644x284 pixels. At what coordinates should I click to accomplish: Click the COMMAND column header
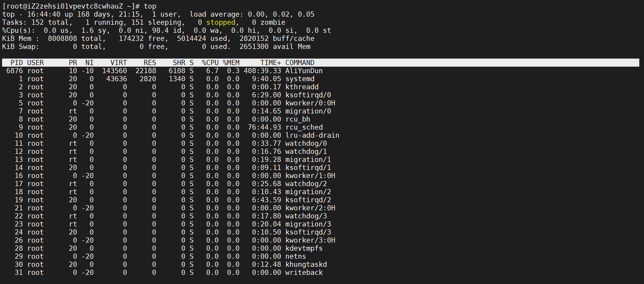coord(300,63)
